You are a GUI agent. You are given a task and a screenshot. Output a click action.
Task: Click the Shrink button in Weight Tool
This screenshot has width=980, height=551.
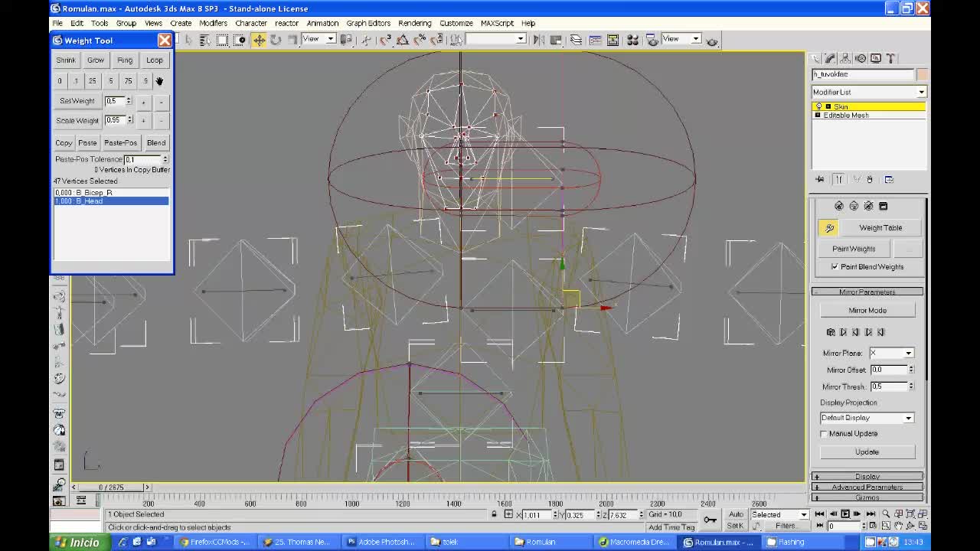point(66,60)
